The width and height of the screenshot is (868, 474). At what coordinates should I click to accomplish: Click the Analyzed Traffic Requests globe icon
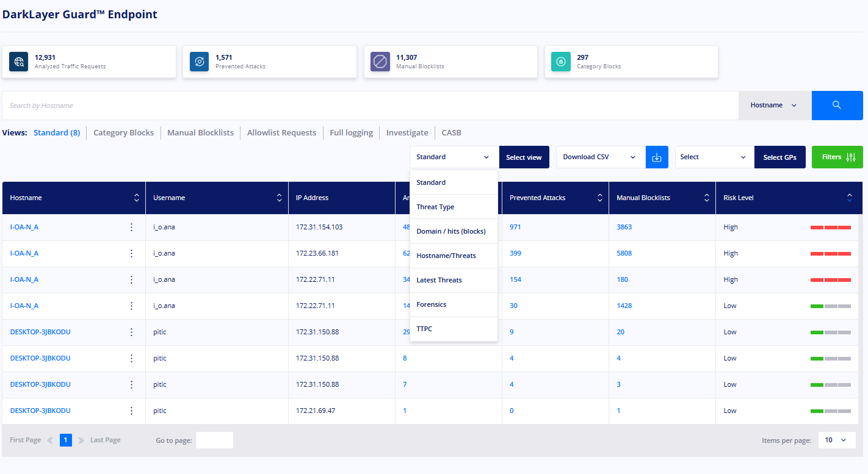pos(20,62)
